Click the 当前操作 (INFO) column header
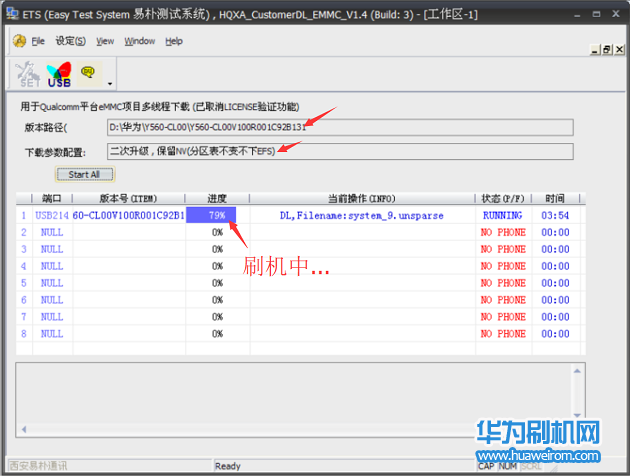This screenshot has height=476, width=630. (x=362, y=198)
